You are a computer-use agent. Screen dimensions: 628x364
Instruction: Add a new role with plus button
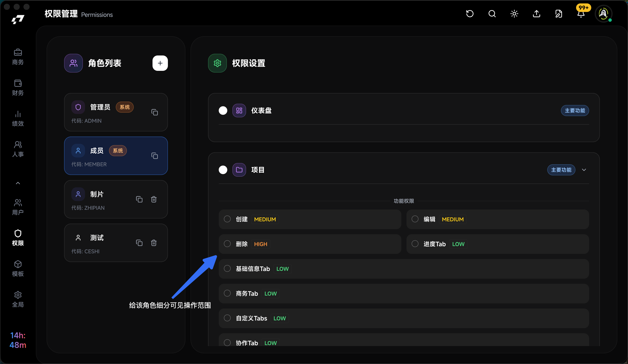click(160, 63)
